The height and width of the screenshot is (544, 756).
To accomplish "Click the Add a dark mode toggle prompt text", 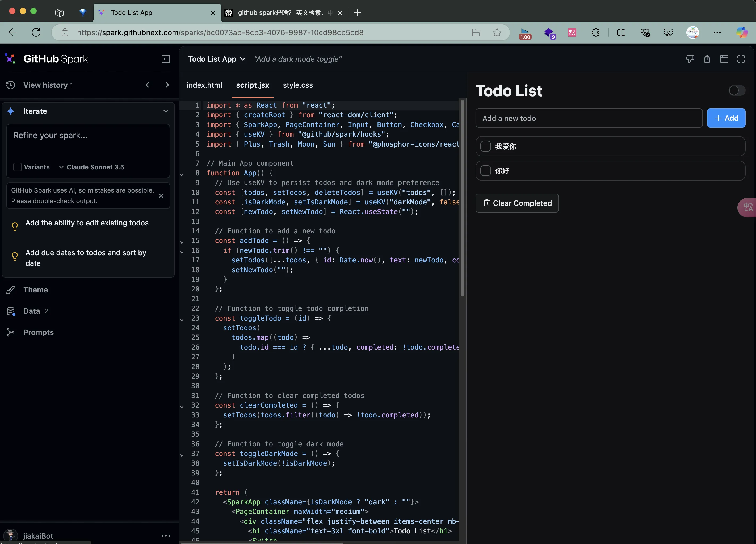I will tap(298, 59).
